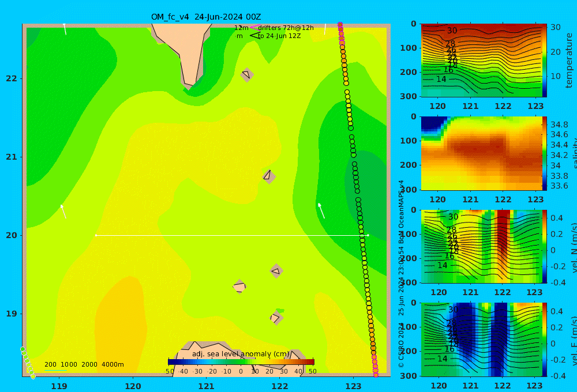Viewport: 577px width, 392px height.
Task: Click the topmost magenta circle of the drifter track
Action: (340, 25)
